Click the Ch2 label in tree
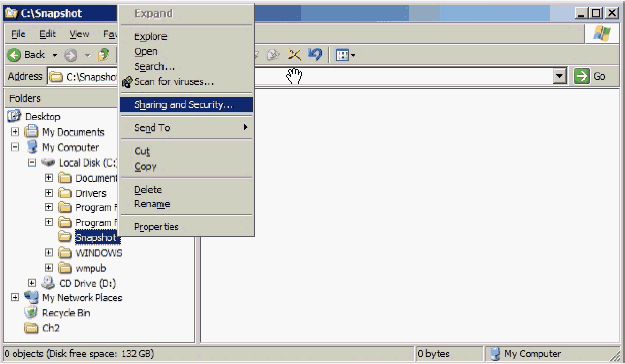Screen dimensions: 625x364 coord(51,328)
